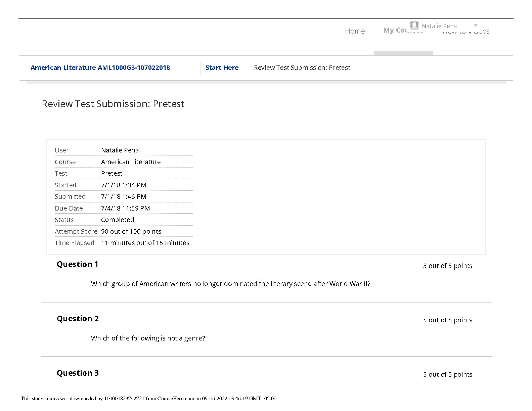Viewport: 532px width, 411px height.
Task: Select the status value Completed
Action: coord(118,220)
